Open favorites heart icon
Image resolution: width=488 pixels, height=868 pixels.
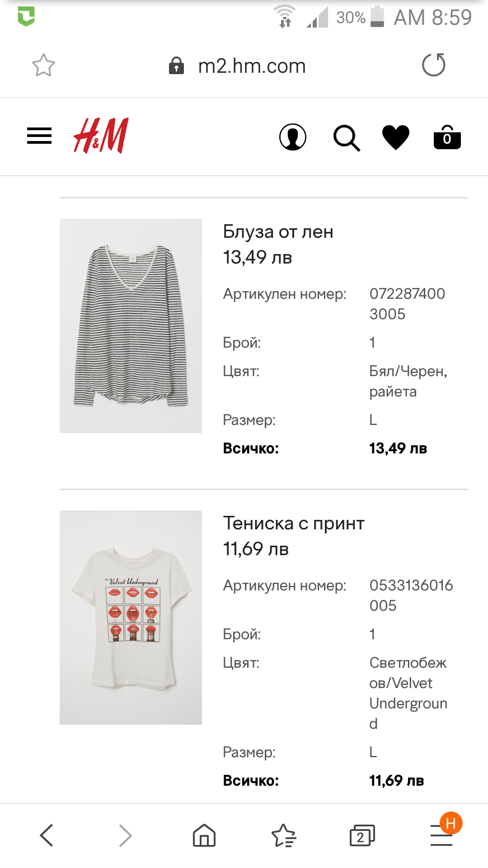click(x=396, y=137)
